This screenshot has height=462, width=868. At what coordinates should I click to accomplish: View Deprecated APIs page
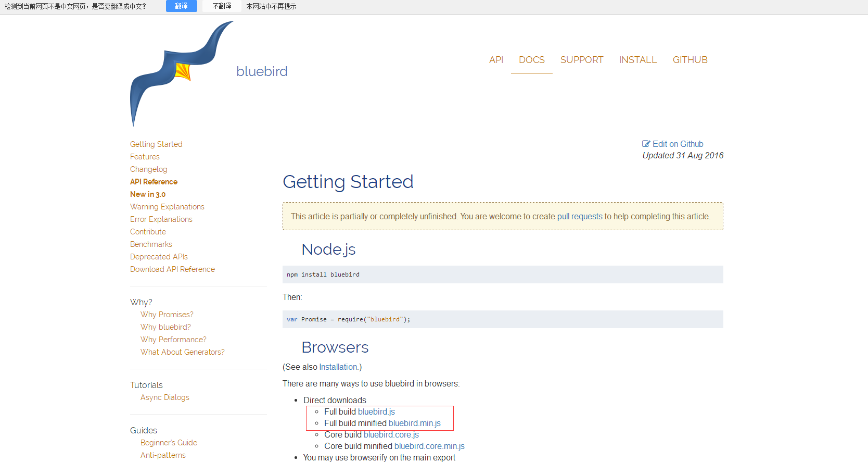click(x=159, y=257)
